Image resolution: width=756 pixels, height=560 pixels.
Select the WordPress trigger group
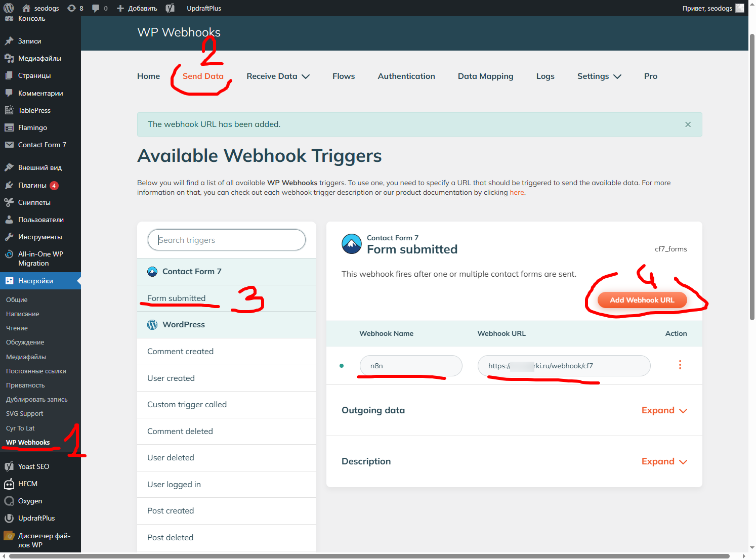[227, 325]
